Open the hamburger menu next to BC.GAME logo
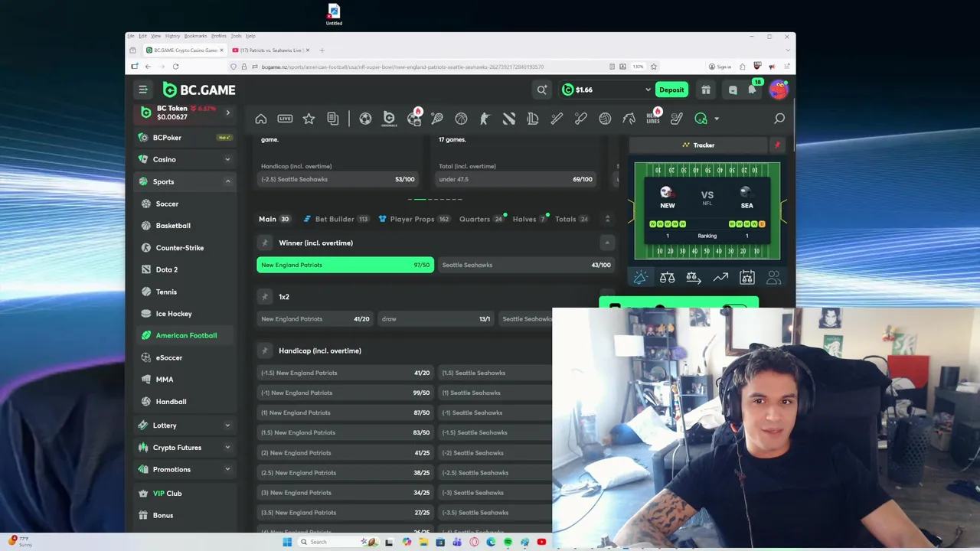Image resolution: width=980 pixels, height=551 pixels. tap(142, 90)
